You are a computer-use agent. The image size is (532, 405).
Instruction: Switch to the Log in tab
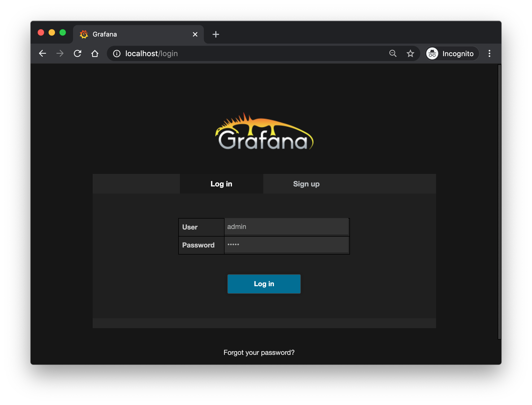221,184
